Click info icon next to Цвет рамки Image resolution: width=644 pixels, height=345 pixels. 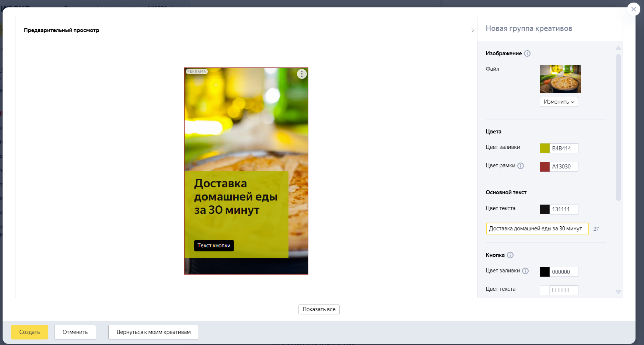pos(521,166)
